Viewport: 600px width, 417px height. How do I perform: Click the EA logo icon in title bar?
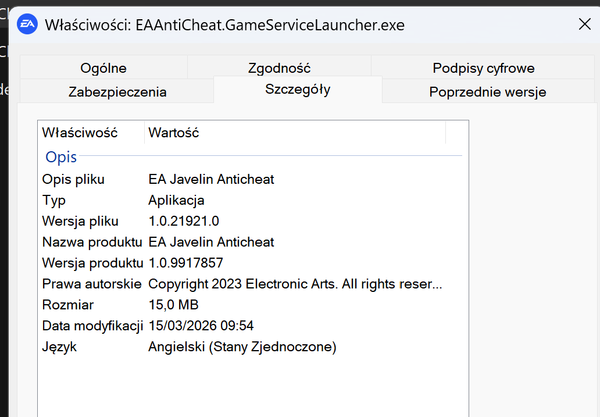pyautogui.click(x=25, y=24)
